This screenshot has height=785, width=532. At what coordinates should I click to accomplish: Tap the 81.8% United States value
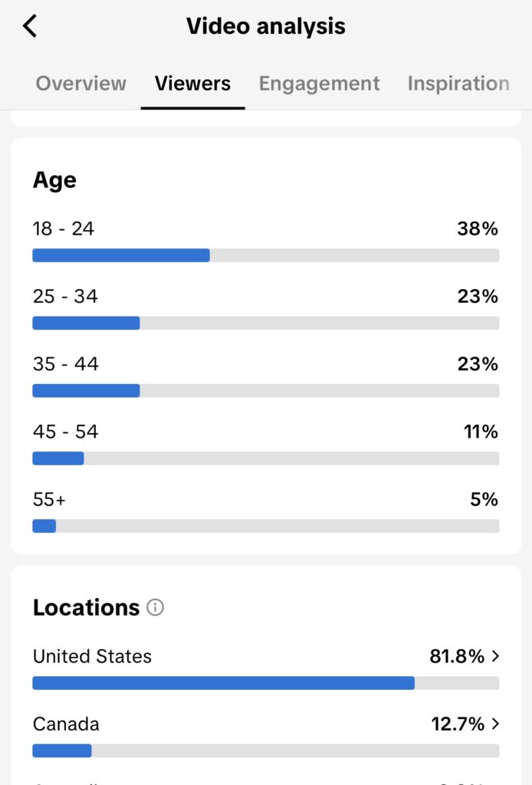[456, 656]
